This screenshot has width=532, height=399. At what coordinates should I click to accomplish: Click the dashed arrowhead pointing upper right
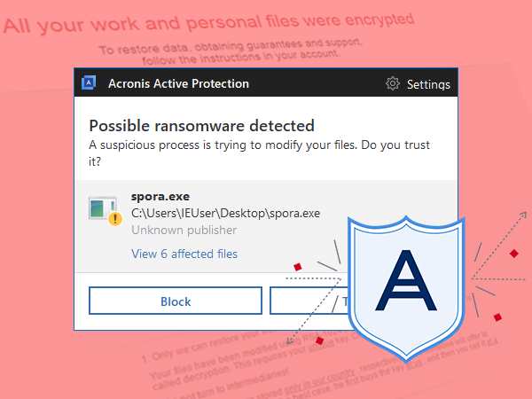coord(523,215)
